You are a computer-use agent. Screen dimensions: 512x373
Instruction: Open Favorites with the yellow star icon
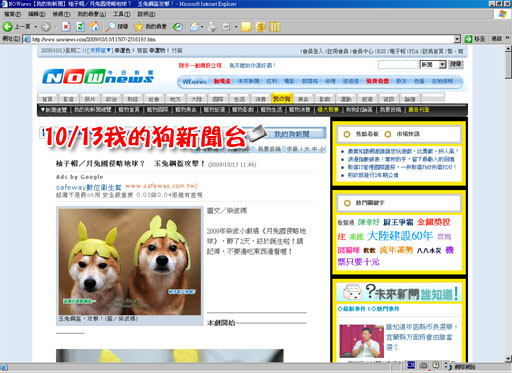tap(138, 27)
